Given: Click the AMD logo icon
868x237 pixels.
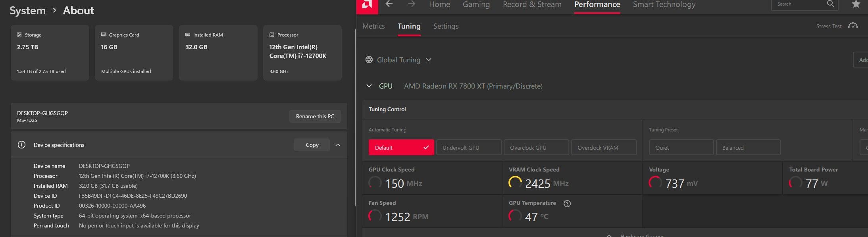Looking at the screenshot, I should [x=368, y=5].
